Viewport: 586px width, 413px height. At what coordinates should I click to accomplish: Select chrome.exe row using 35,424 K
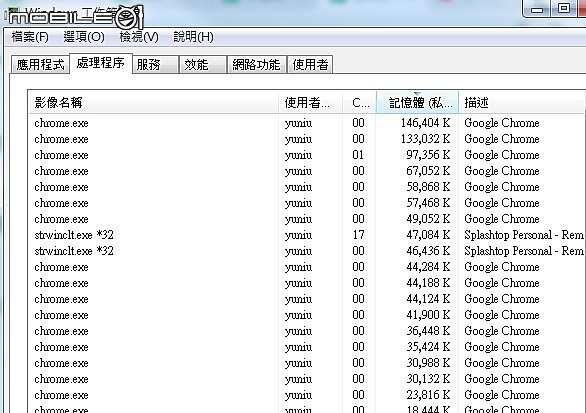(x=306, y=347)
